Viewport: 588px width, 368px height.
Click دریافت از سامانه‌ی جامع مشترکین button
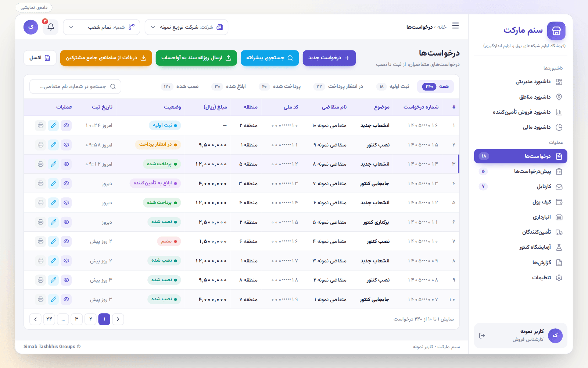106,58
